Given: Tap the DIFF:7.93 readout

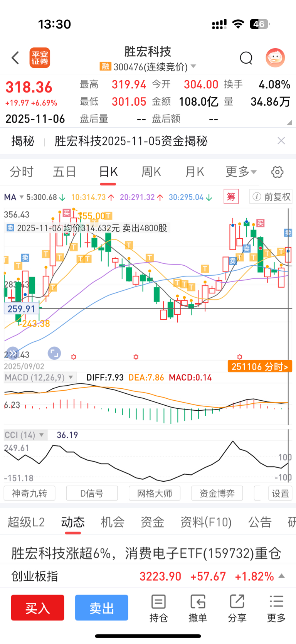Looking at the screenshot, I should tap(105, 378).
